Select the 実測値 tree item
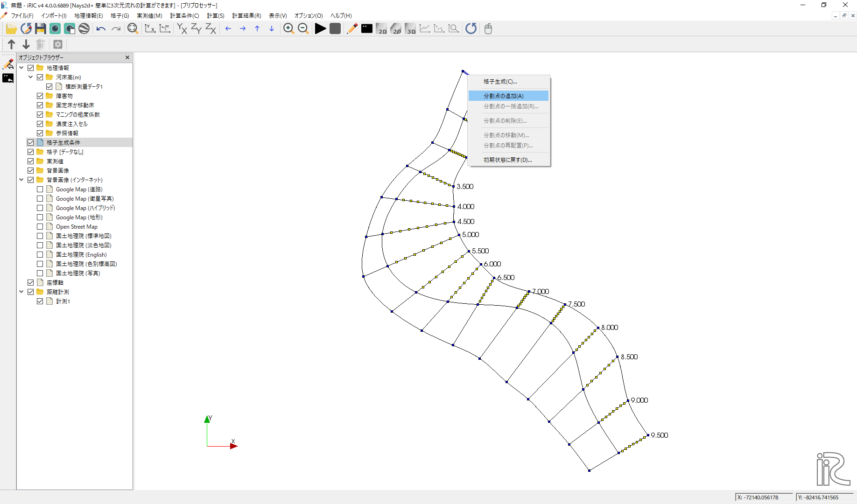This screenshot has height=504, width=857. pos(55,161)
